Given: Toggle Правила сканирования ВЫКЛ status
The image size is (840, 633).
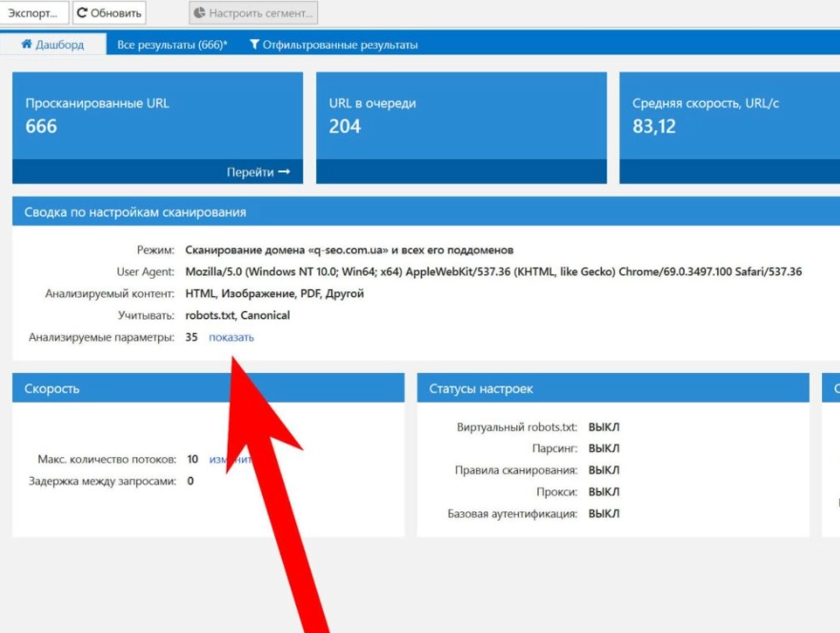Looking at the screenshot, I should 604,470.
